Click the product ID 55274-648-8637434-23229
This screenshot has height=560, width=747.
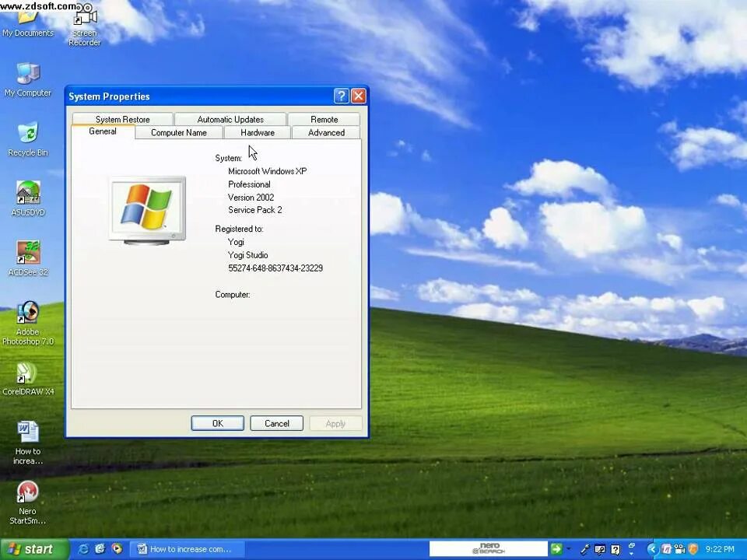click(x=275, y=268)
